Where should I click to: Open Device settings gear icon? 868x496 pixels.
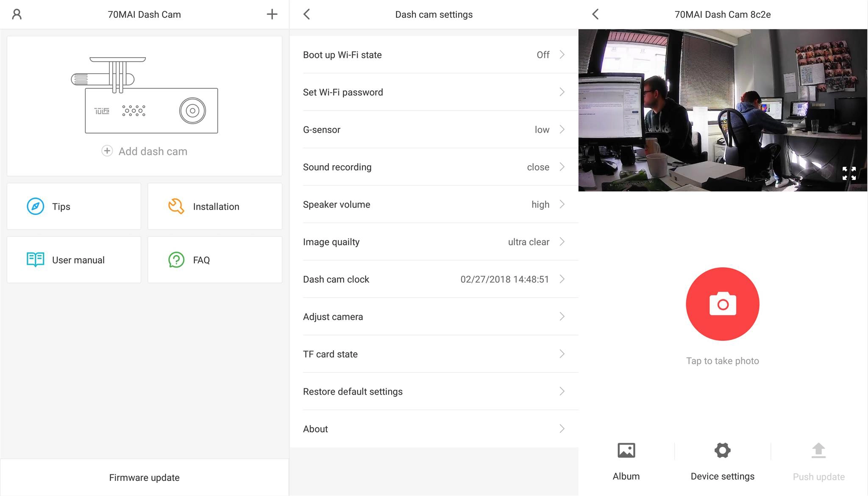[x=722, y=451]
